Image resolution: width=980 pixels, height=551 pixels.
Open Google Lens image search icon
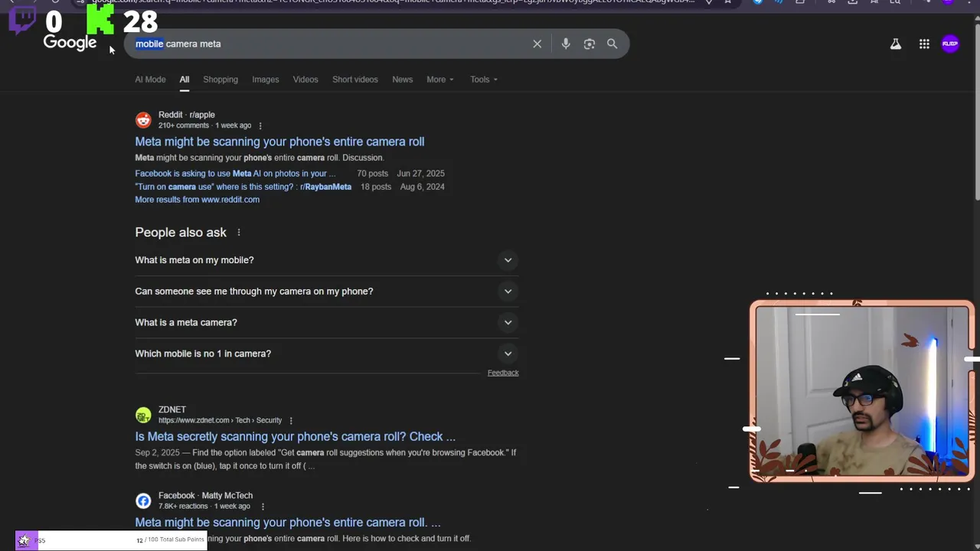pyautogui.click(x=590, y=44)
